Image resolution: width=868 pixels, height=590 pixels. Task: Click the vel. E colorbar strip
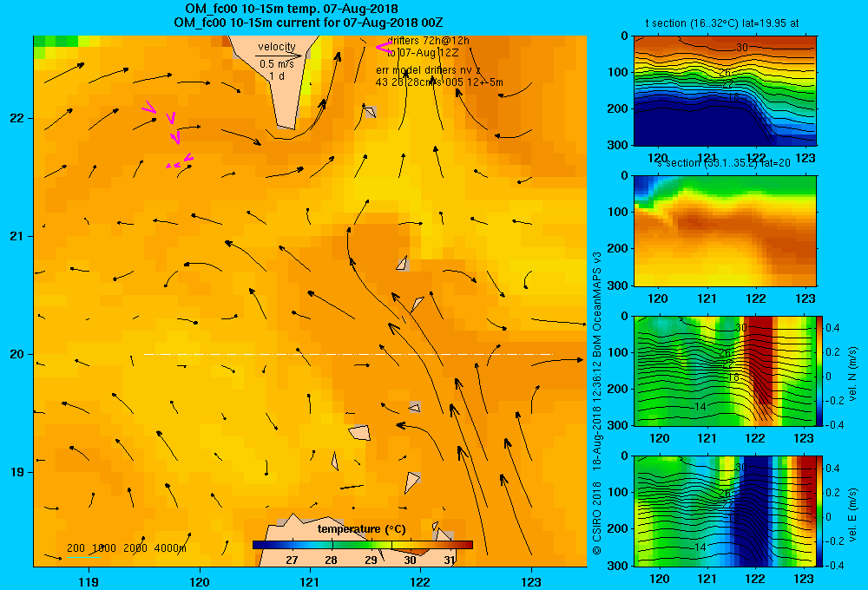[819, 511]
